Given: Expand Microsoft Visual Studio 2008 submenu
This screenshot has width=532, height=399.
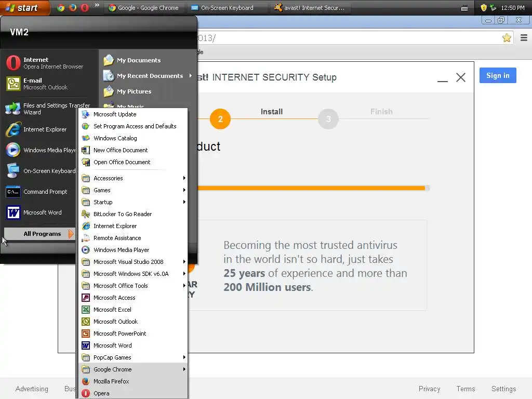Looking at the screenshot, I should [134, 262].
